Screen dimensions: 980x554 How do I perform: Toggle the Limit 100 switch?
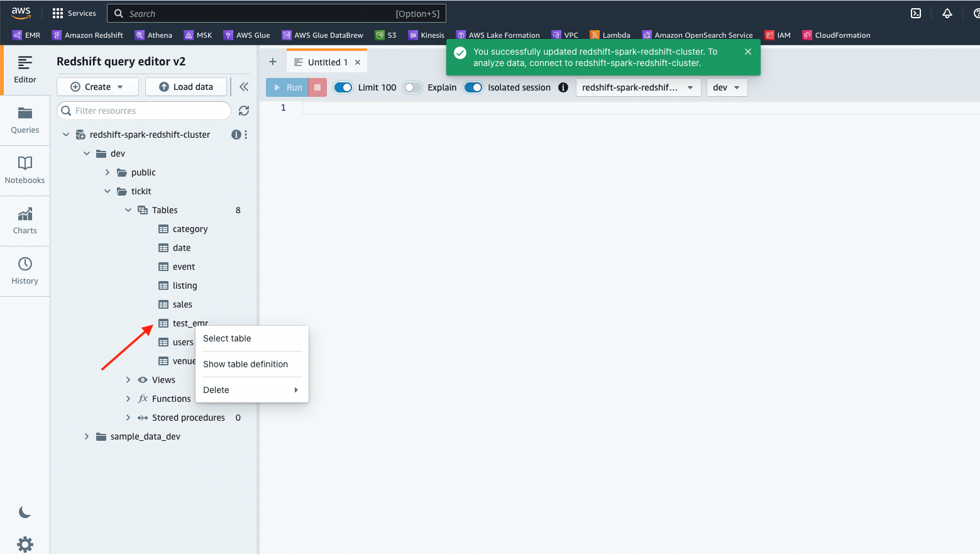tap(343, 87)
